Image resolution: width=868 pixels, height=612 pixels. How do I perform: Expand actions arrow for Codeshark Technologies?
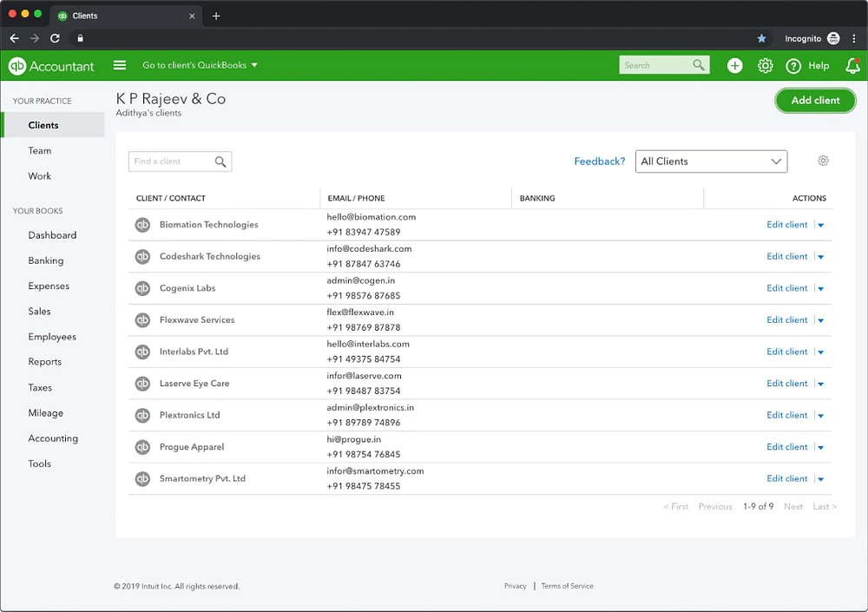tap(821, 257)
